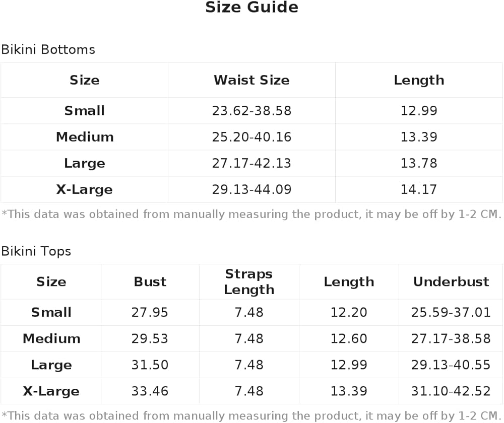The height and width of the screenshot is (423, 504).
Task: Click the measurement disclaimer under Bikini Bottoms
Action: [x=251, y=214]
